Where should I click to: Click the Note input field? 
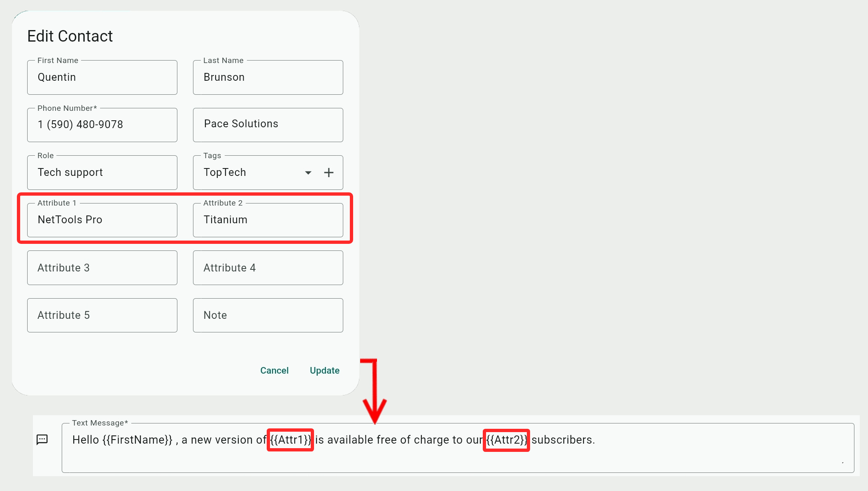pos(268,315)
